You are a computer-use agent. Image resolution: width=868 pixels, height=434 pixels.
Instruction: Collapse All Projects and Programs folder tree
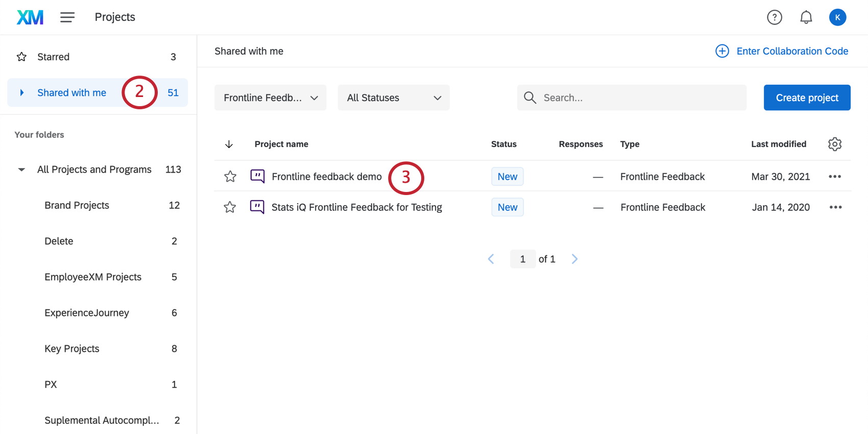coord(21,170)
